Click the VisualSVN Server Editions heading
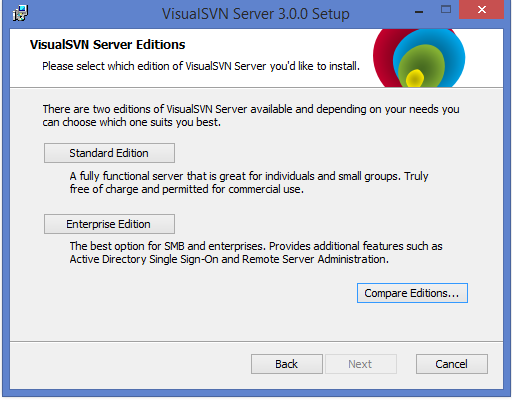The image size is (512, 400). (x=107, y=45)
